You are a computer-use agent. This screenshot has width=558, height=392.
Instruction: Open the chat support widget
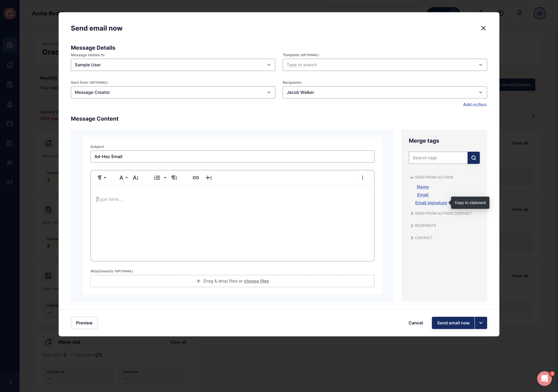(x=544, y=378)
